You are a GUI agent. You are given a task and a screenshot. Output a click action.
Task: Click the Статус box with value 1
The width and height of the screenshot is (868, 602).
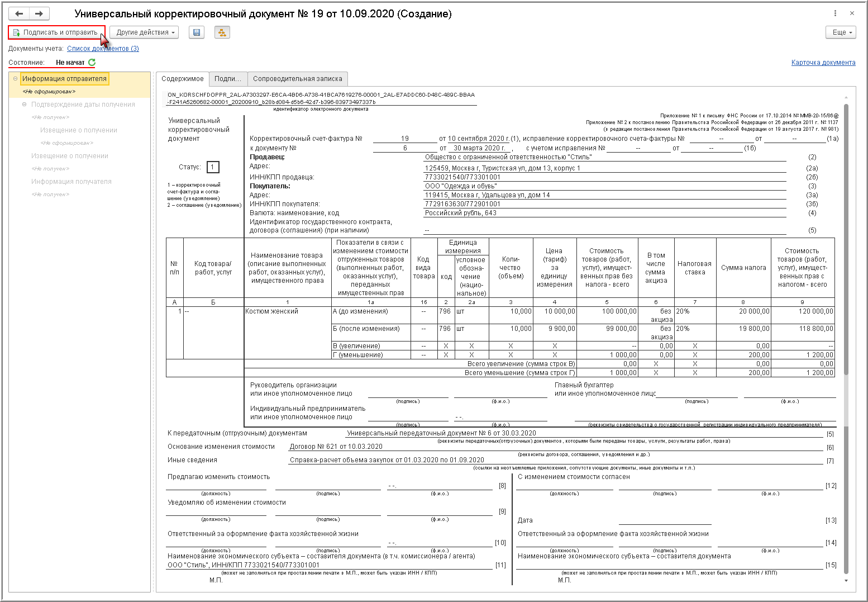[x=213, y=167]
